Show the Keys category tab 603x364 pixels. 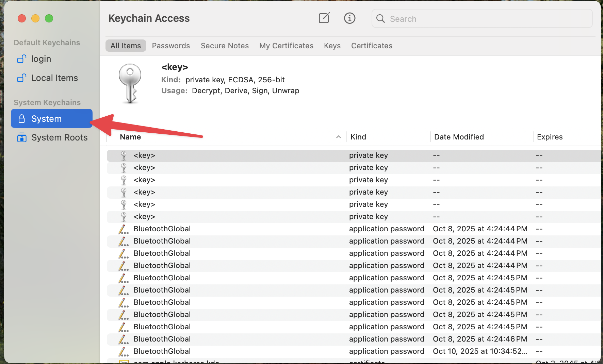[x=332, y=46]
